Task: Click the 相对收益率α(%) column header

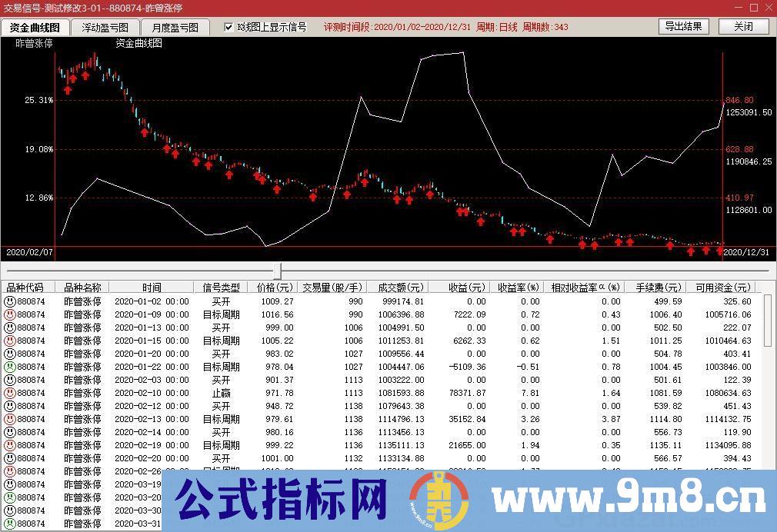Action: coord(585,288)
